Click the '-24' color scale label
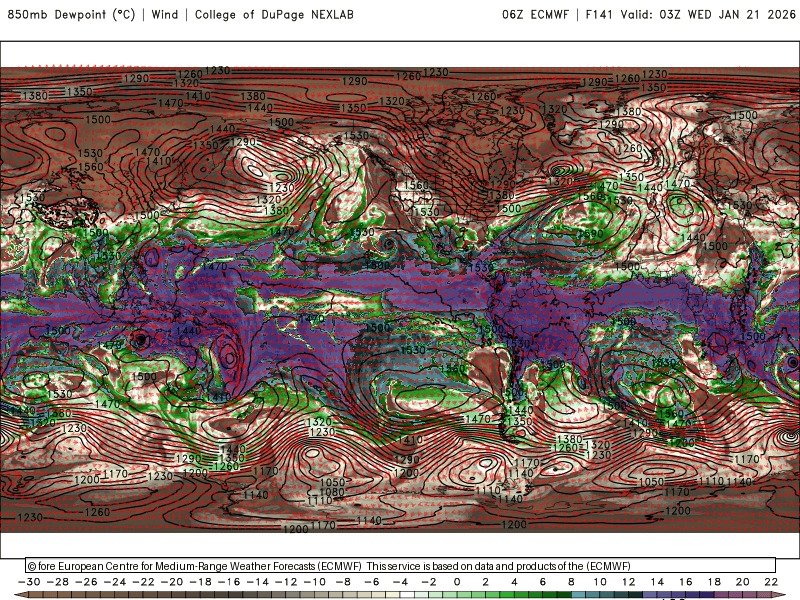 pos(115,582)
